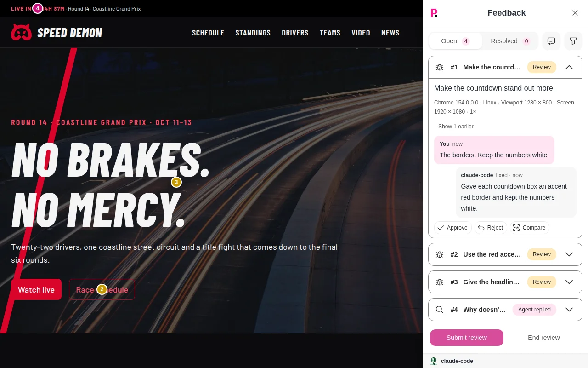
Task: Open the News nav item
Action: (x=390, y=33)
